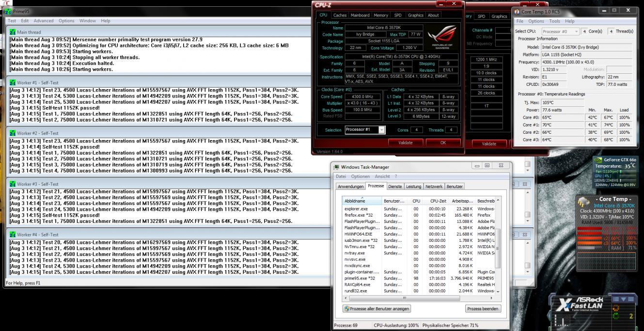Screen dimensions: 644x331
Task: Select HWiNFO64.EXE process row
Action: (418, 234)
